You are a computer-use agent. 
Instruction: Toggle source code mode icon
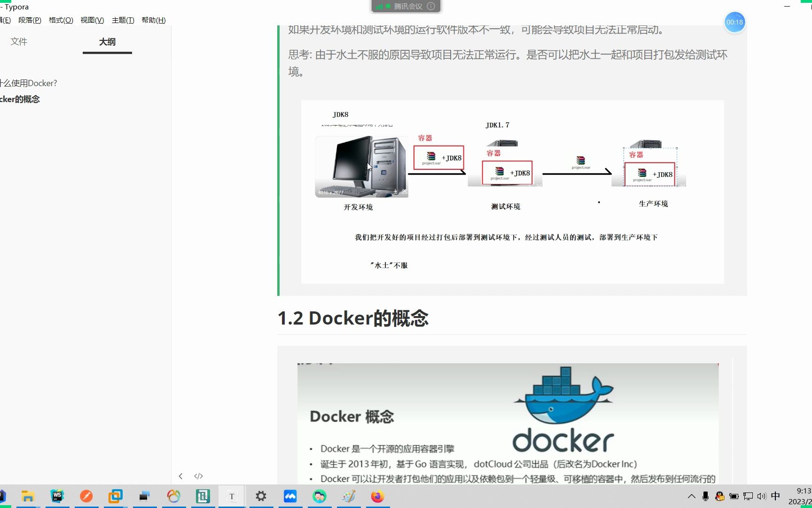(198, 476)
